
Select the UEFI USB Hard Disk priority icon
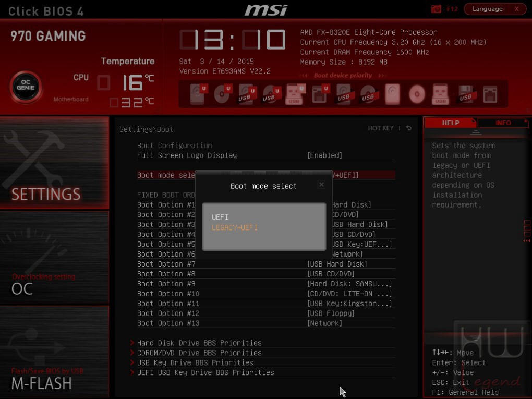[247, 94]
